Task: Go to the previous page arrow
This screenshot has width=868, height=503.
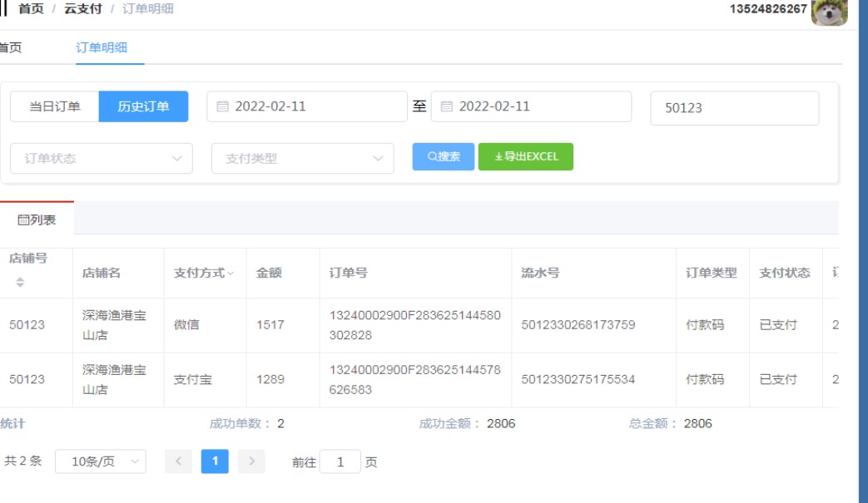Action: [178, 461]
